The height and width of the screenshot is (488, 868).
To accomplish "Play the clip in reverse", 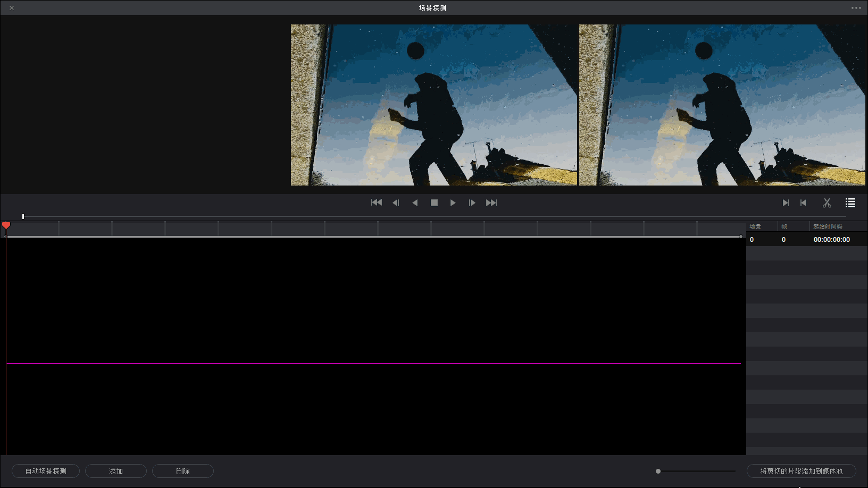I will [x=415, y=203].
